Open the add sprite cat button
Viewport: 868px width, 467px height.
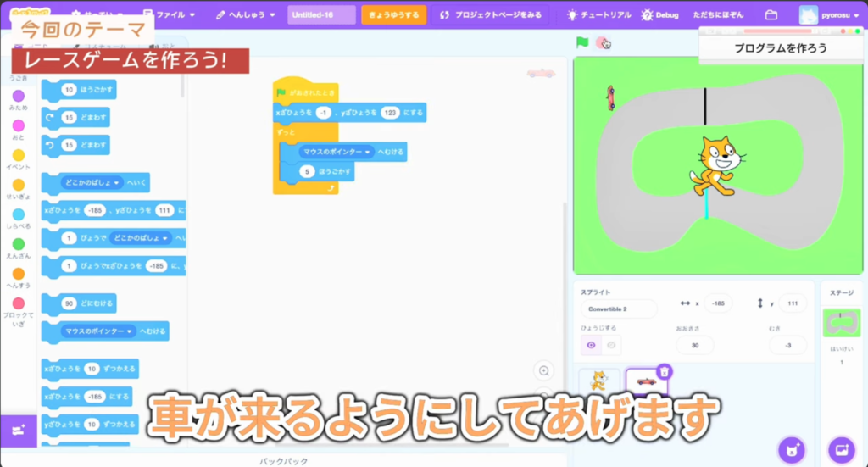tap(790, 449)
